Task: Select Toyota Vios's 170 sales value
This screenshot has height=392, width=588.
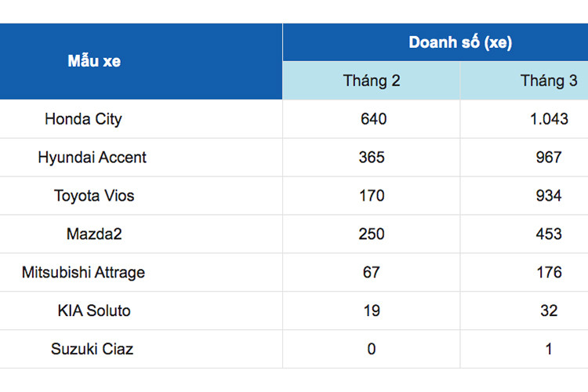Action: pos(372,196)
